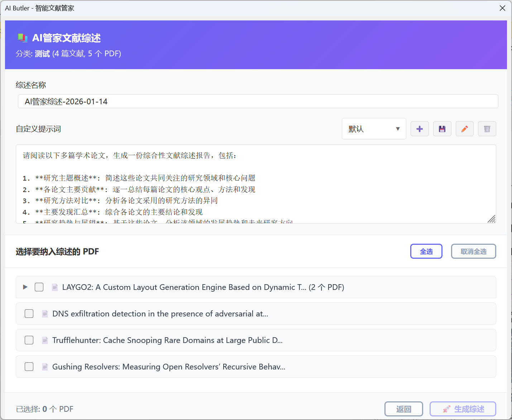Click the 取消全选 deselect-all button
Viewport: 512px width, 420px height.
(x=473, y=251)
